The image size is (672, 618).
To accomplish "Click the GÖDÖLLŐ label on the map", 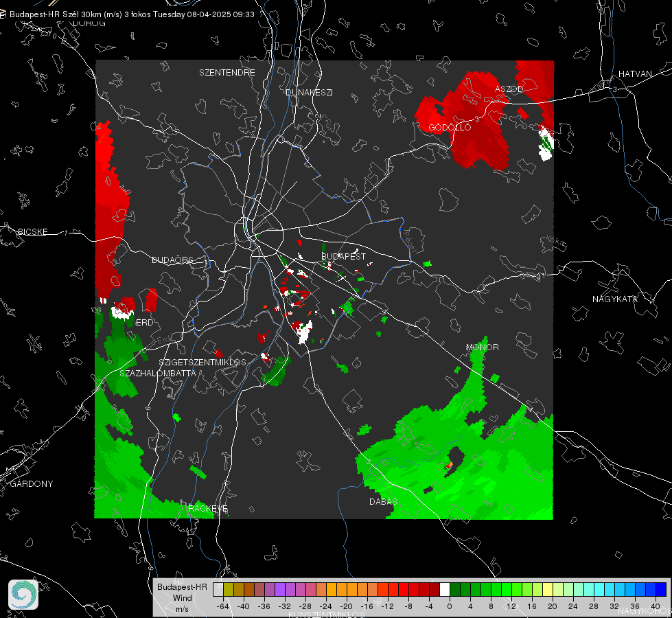I will (x=450, y=127).
